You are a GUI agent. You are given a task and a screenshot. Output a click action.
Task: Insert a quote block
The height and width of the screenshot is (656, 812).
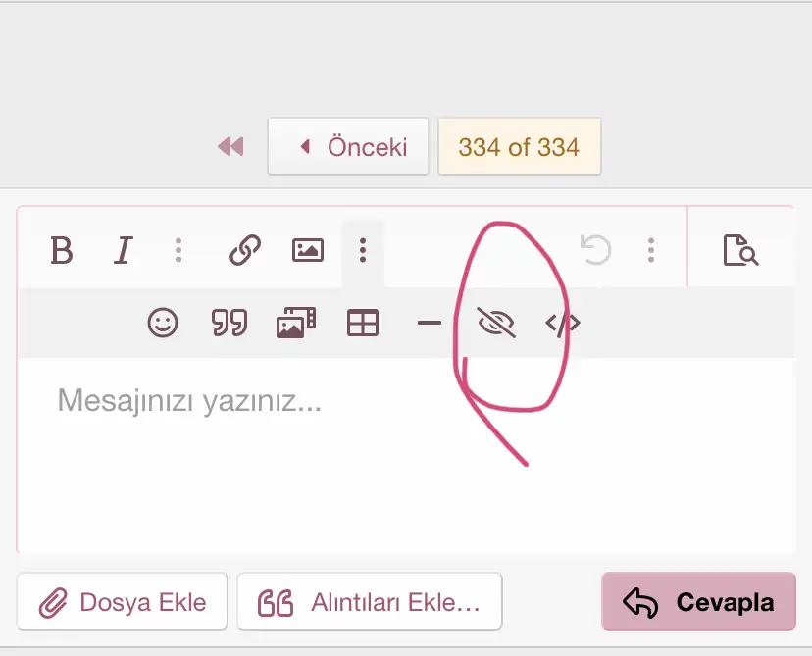pyautogui.click(x=229, y=323)
